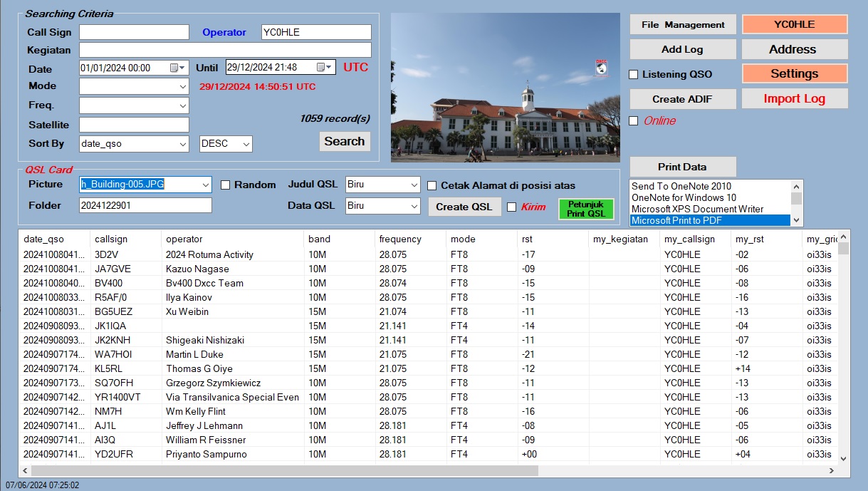Click the table's horizontal scroll-right arrow
868x491 pixels.
click(830, 471)
